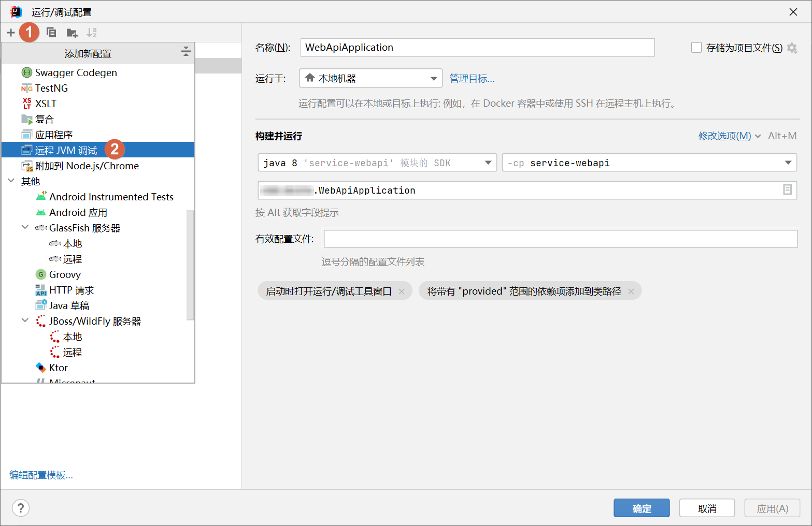Image resolution: width=812 pixels, height=526 pixels.
Task: Open gear settings beside 存储为项目文件
Action: click(x=792, y=48)
